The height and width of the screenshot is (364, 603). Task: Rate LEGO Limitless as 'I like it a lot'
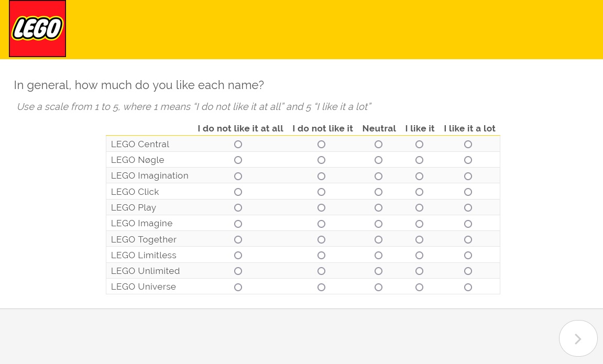coord(468,255)
